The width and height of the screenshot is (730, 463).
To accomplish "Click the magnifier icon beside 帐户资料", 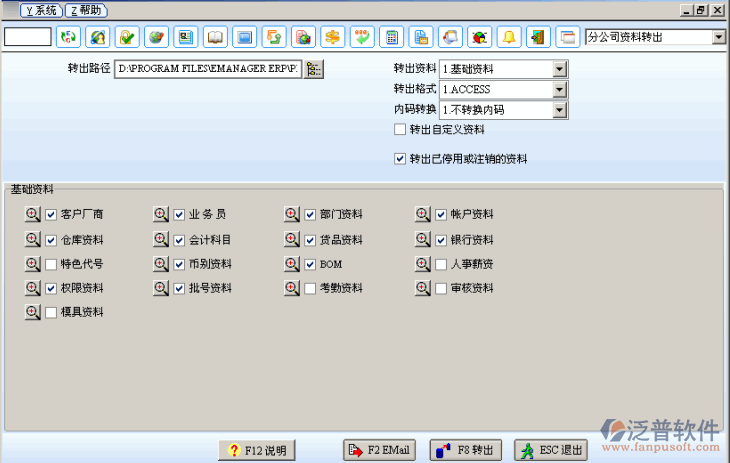I will pyautogui.click(x=423, y=214).
